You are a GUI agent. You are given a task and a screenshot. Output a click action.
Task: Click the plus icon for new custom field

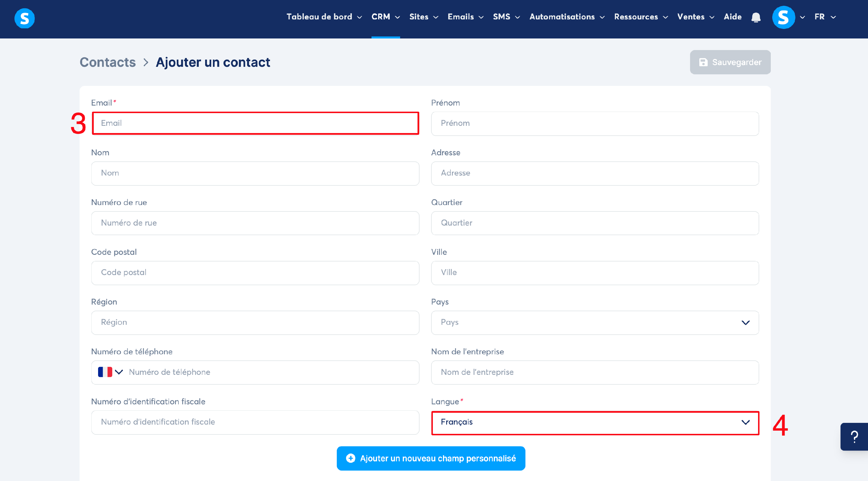(x=350, y=458)
